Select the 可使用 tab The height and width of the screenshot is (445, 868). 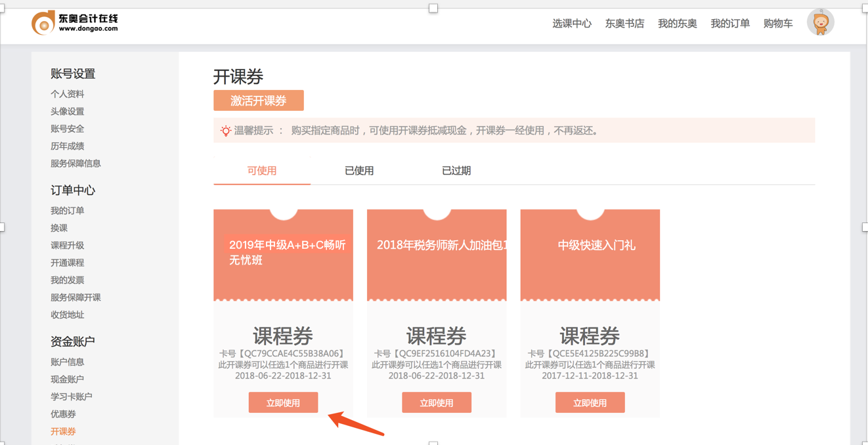261,170
